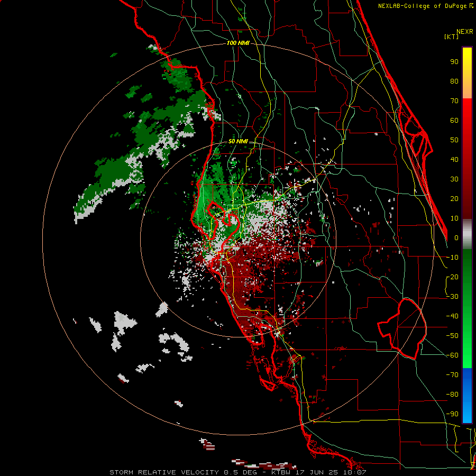Click the NEXLAB-College of DuPage credit text
This screenshot has height=476, width=476.
click(423, 6)
